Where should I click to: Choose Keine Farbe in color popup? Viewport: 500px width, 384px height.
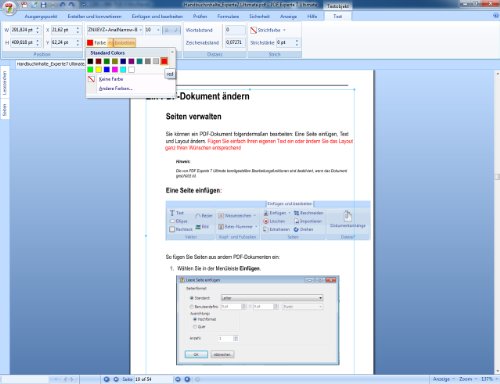pos(111,79)
